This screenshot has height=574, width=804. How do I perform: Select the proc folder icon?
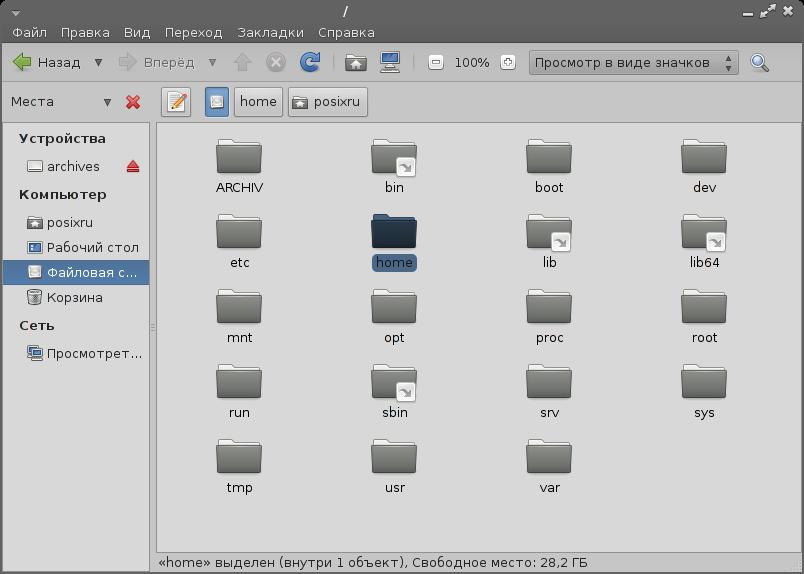point(549,306)
